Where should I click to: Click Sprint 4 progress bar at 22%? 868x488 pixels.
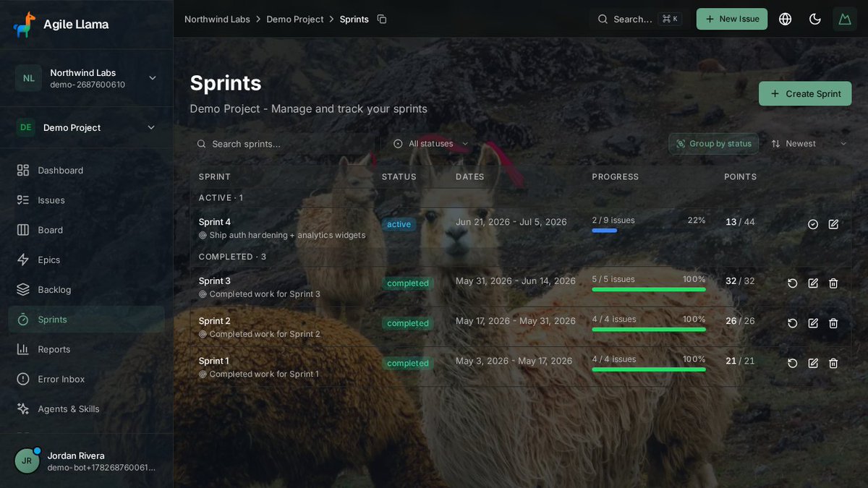pyautogui.click(x=649, y=231)
